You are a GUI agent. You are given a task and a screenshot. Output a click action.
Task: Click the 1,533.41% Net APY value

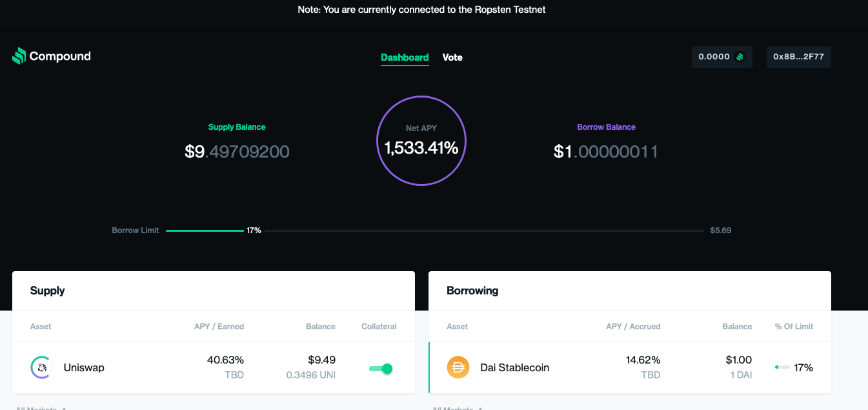click(x=421, y=149)
